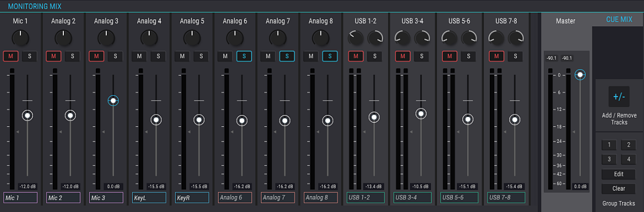Click the Analog 6 fader handle

tap(242, 121)
